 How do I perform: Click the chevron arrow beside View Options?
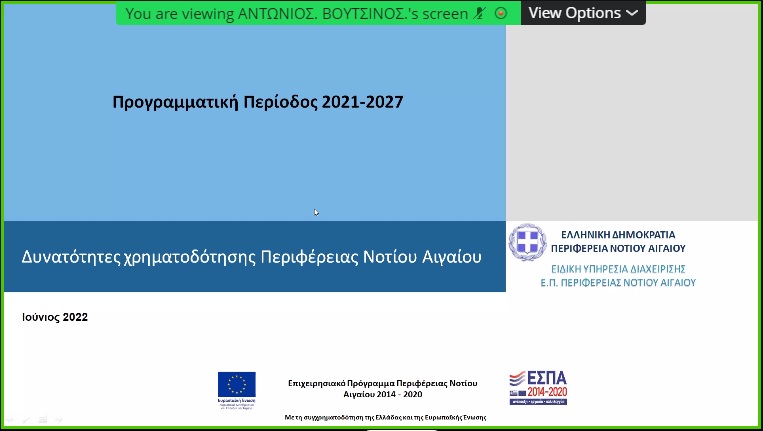(631, 13)
